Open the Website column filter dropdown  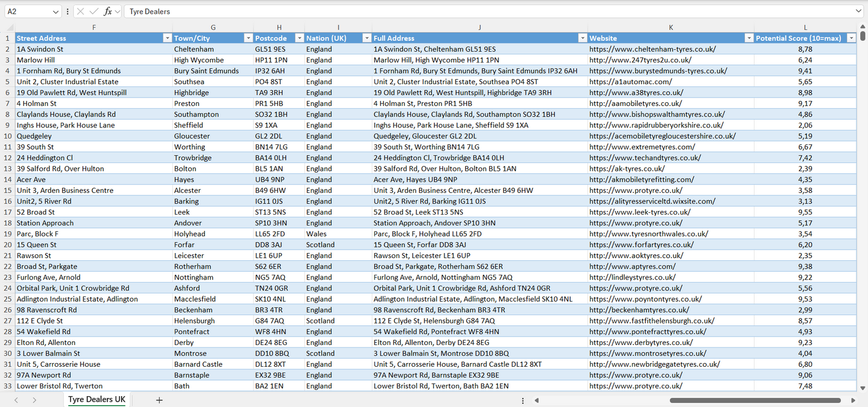pyautogui.click(x=748, y=38)
